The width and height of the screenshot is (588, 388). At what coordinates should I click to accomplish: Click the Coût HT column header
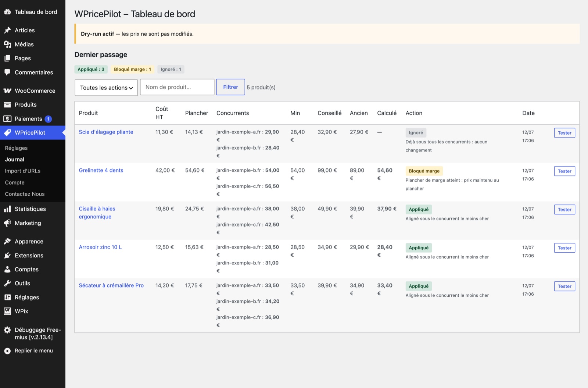(162, 113)
